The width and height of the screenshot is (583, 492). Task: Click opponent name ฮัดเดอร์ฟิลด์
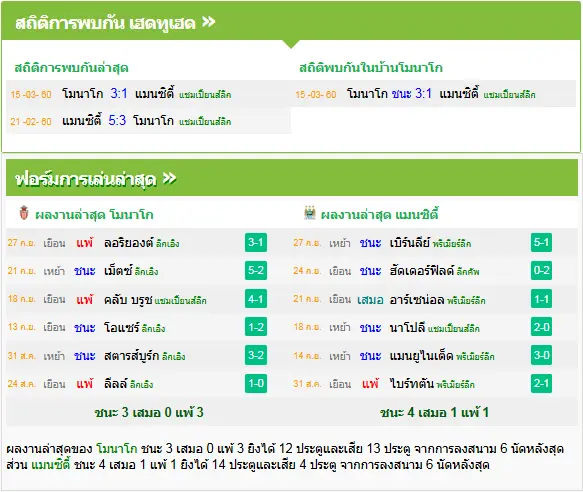[422, 271]
